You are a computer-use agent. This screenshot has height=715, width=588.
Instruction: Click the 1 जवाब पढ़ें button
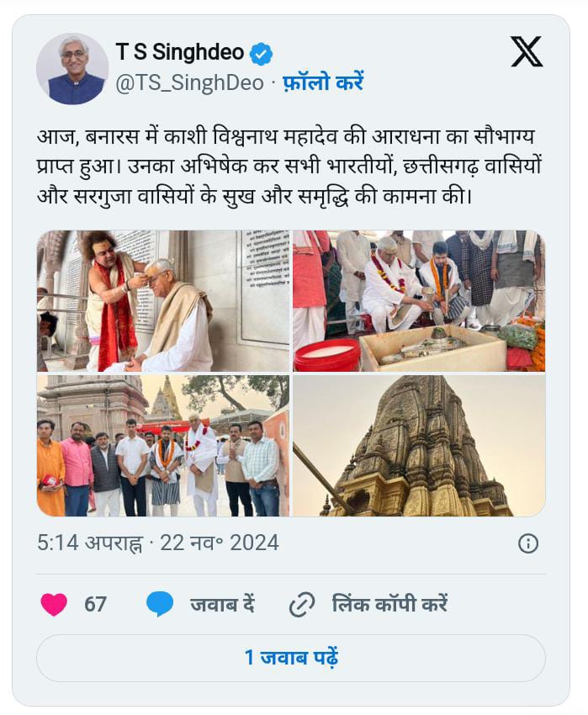(291, 658)
